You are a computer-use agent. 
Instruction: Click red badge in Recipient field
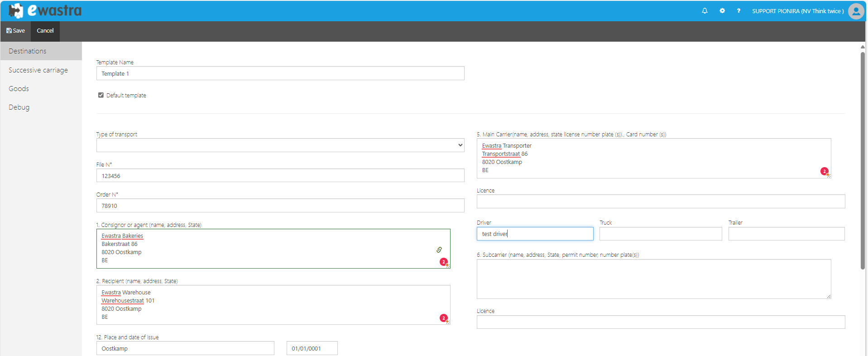(x=444, y=318)
